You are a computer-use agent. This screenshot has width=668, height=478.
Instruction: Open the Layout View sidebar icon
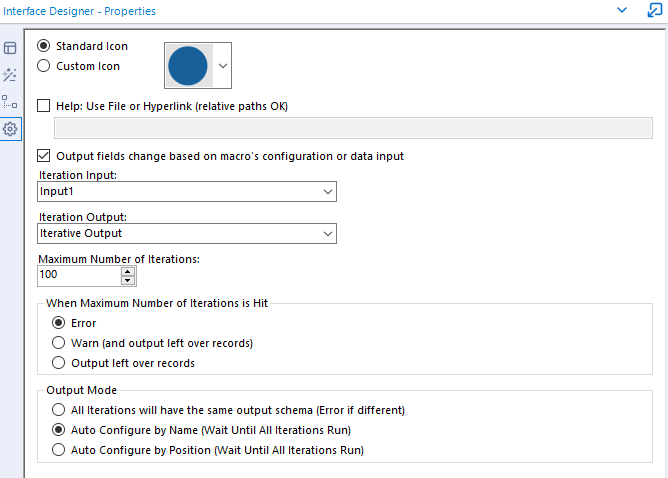(x=10, y=48)
